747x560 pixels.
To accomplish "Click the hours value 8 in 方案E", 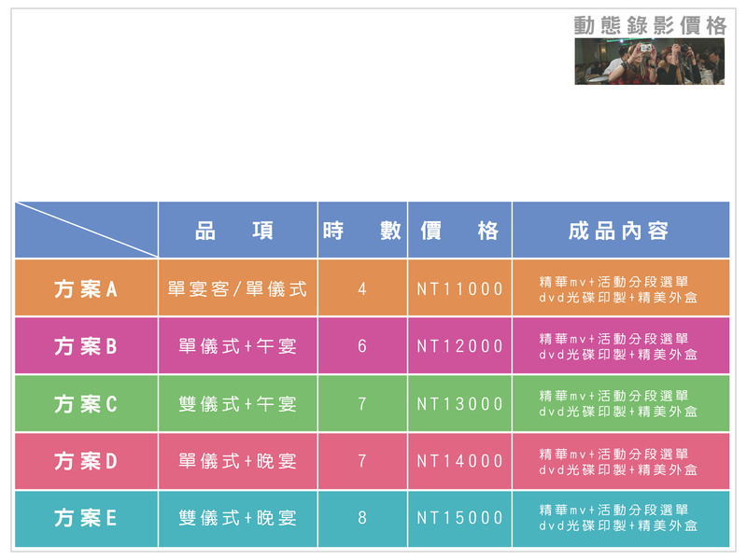I will pyautogui.click(x=362, y=518).
